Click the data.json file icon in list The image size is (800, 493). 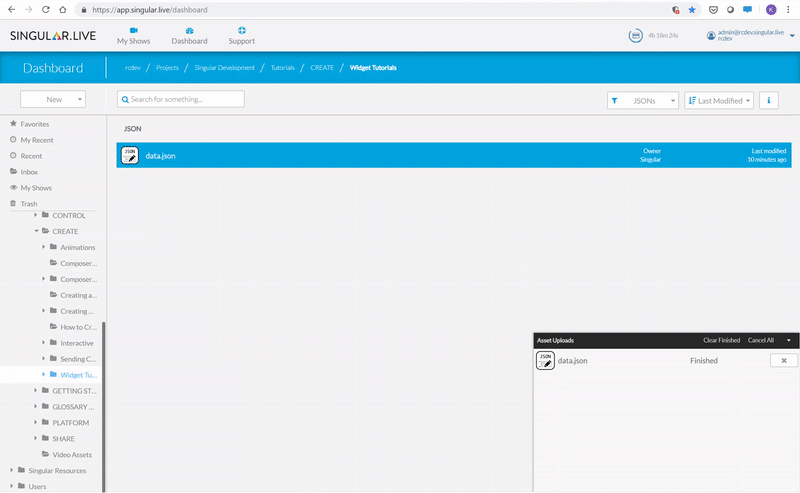click(130, 155)
